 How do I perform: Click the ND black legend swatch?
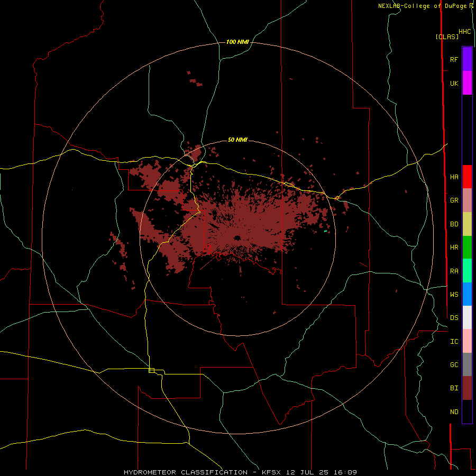[467, 411]
